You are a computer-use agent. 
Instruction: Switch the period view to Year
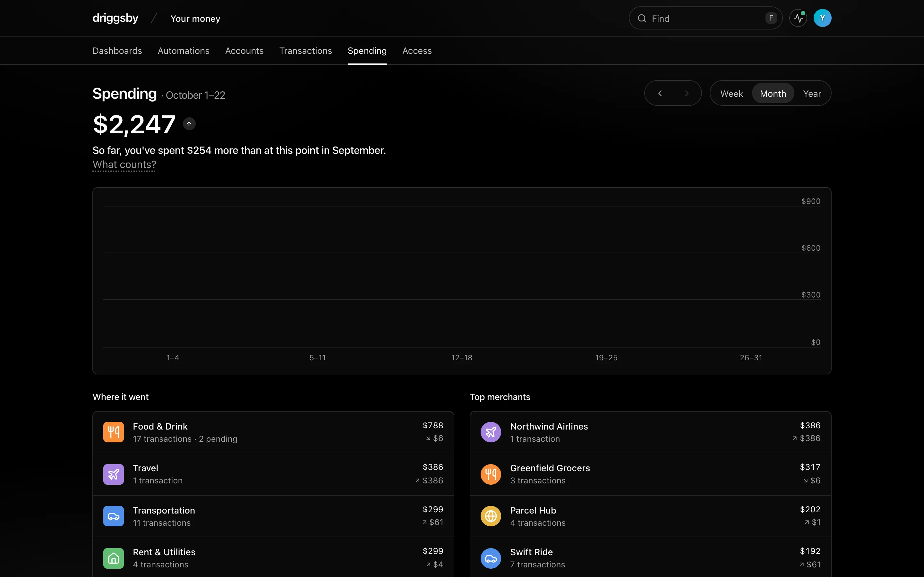click(812, 94)
